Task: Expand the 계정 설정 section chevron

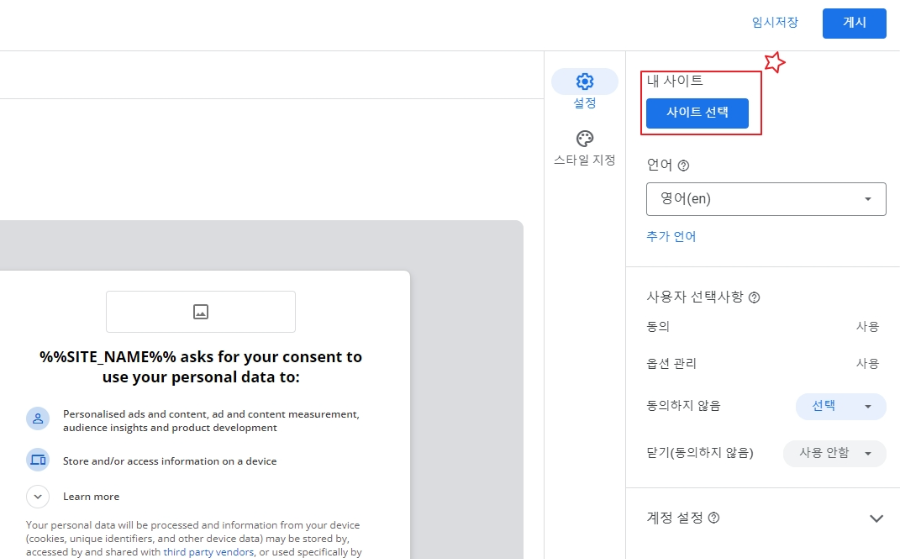Action: 876,518
